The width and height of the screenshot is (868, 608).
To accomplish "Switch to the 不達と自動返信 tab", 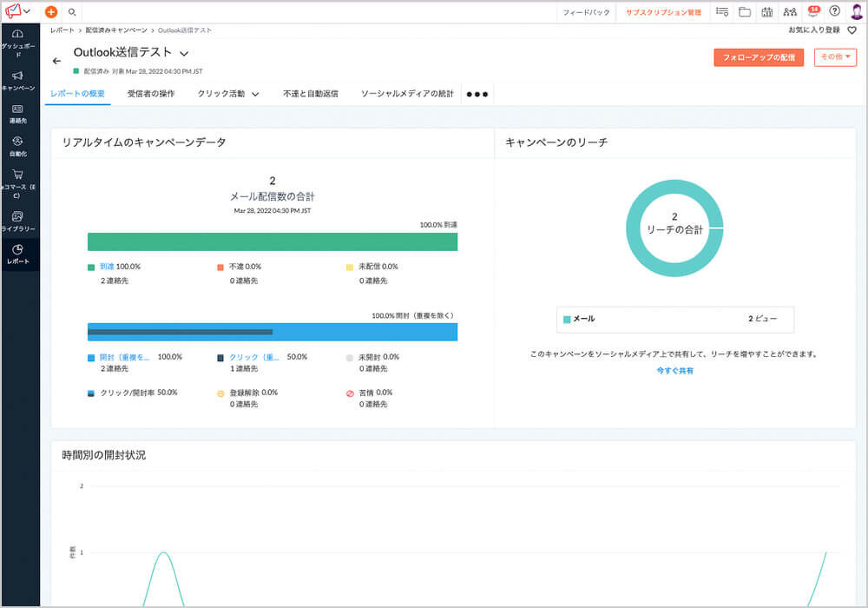I will (311, 94).
